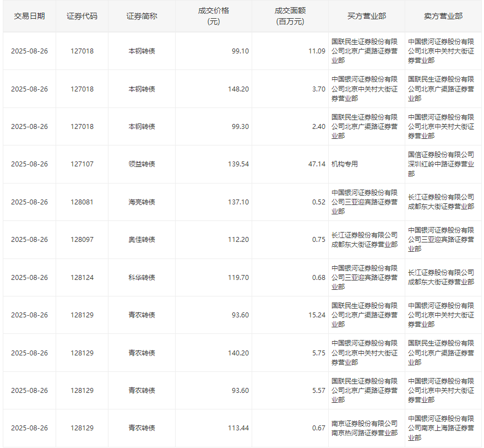Open the 海亮转债 security name

(142, 202)
